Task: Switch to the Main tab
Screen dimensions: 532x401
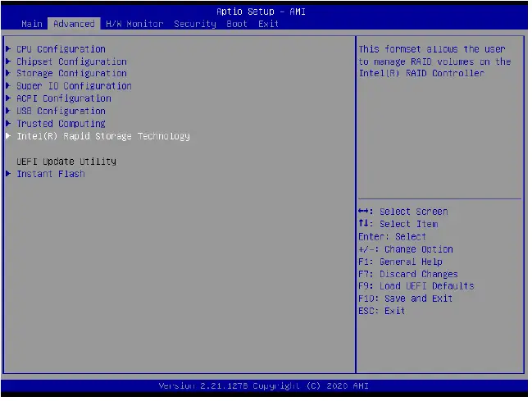Action: click(x=32, y=24)
